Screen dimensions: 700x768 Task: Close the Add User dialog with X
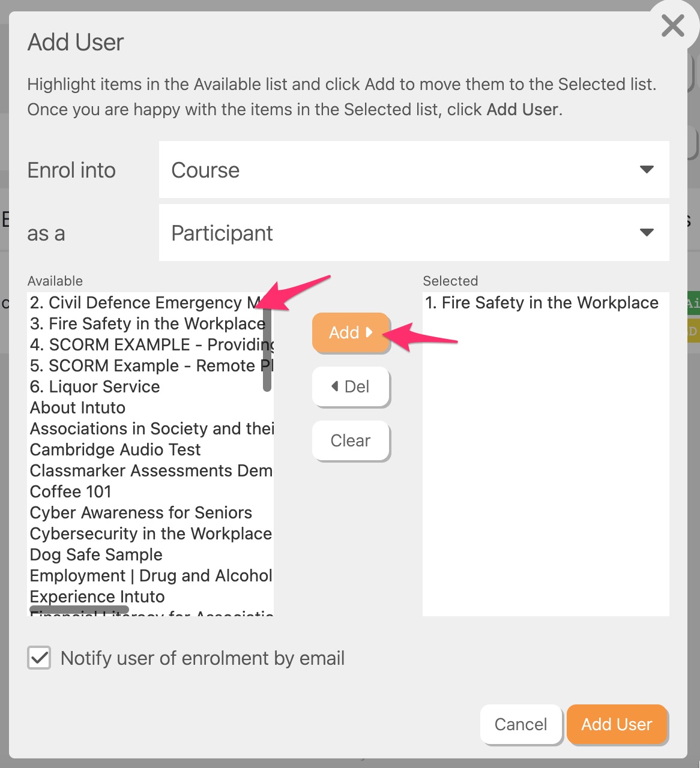tap(672, 26)
